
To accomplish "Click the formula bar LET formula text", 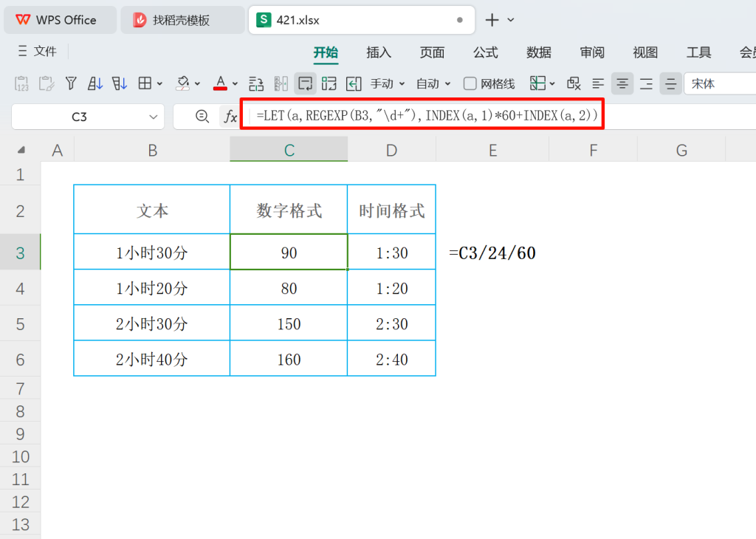I will [x=427, y=116].
